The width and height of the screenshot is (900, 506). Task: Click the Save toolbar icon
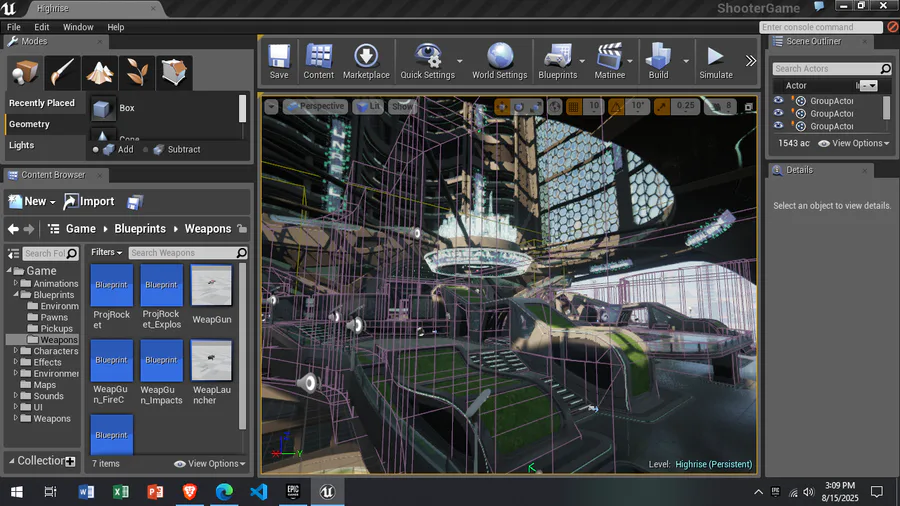279,61
